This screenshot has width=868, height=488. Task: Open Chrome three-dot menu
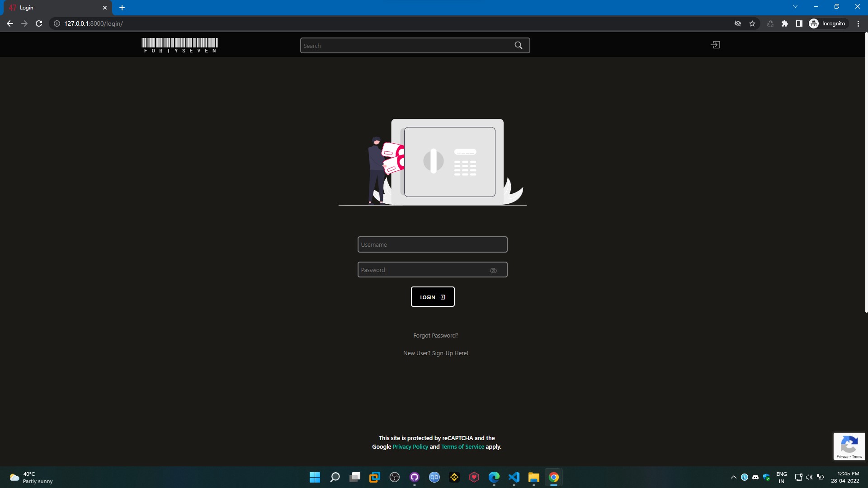858,23
